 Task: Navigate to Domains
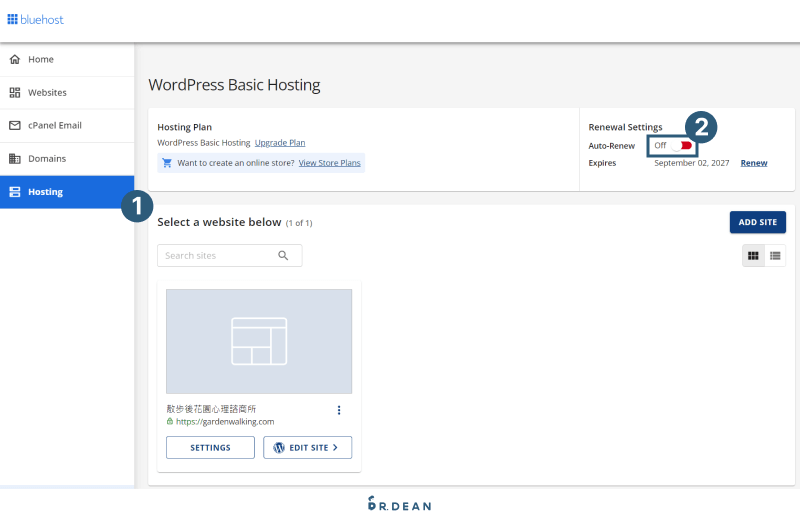tap(67, 159)
